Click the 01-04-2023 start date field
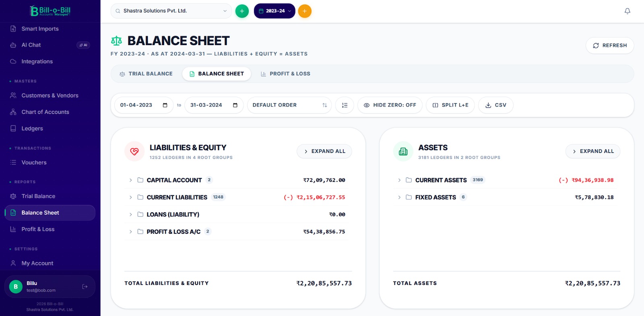 coord(144,105)
